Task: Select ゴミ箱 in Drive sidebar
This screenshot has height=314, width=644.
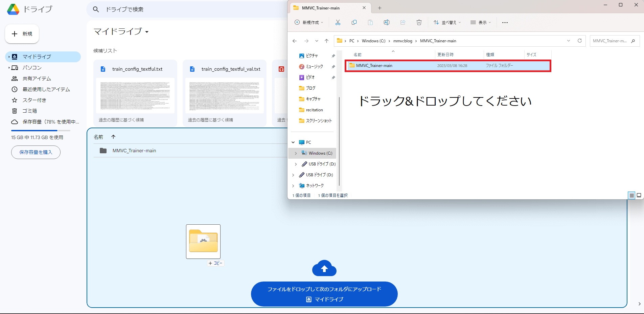Action: pyautogui.click(x=29, y=111)
